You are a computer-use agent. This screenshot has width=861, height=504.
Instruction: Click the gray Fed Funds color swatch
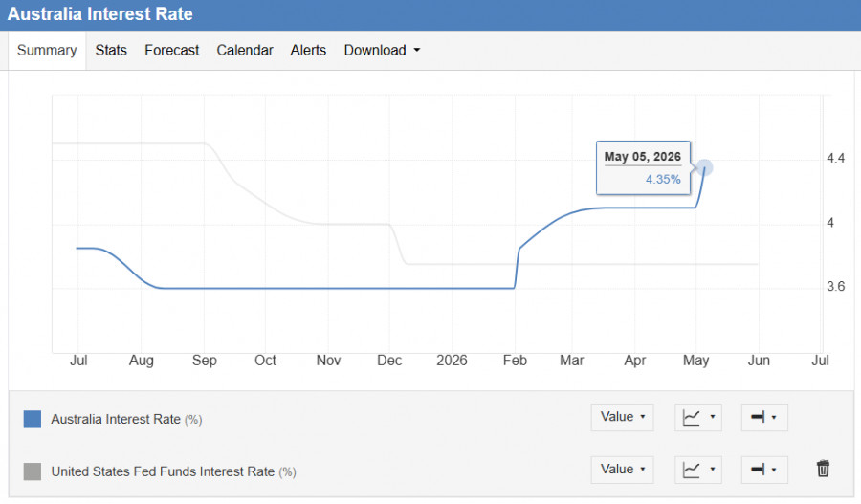pos(33,471)
